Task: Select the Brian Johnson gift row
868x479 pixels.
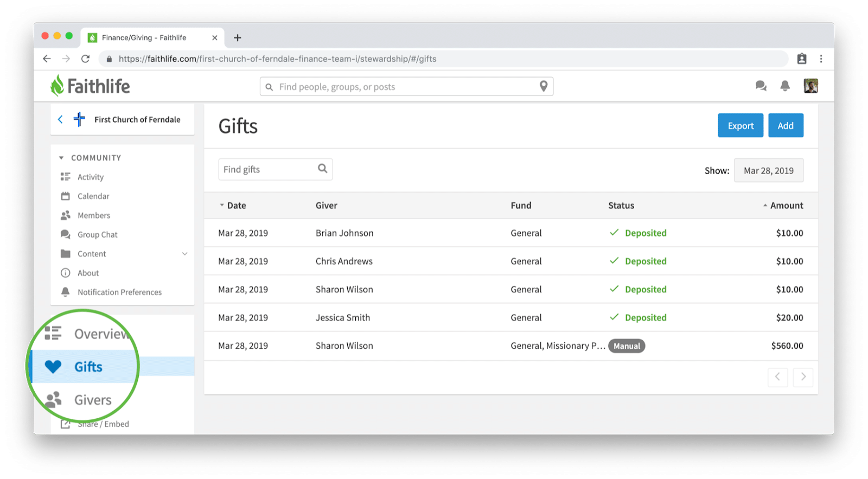Action: (x=510, y=233)
